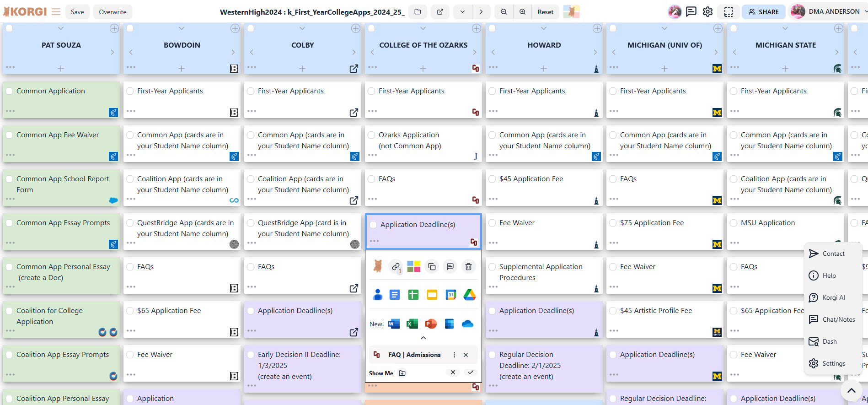
Task: Check the $45 Application Fee checkbox
Action: pyautogui.click(x=492, y=179)
